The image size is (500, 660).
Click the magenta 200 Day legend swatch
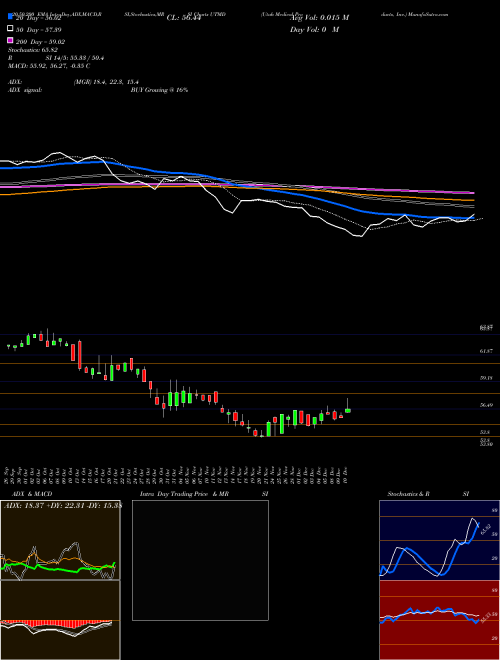click(10, 40)
